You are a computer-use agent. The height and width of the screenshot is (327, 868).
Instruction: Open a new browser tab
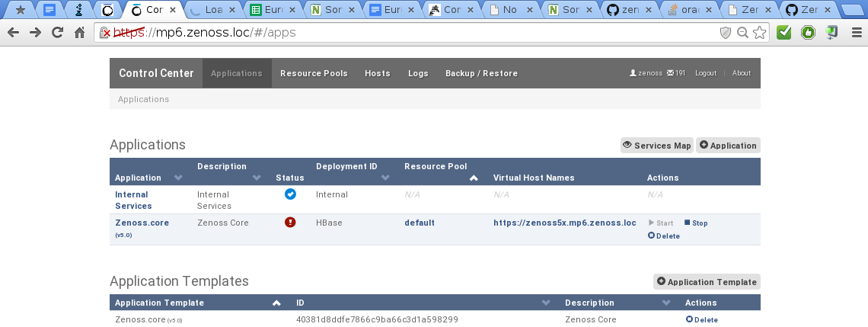pos(853,10)
